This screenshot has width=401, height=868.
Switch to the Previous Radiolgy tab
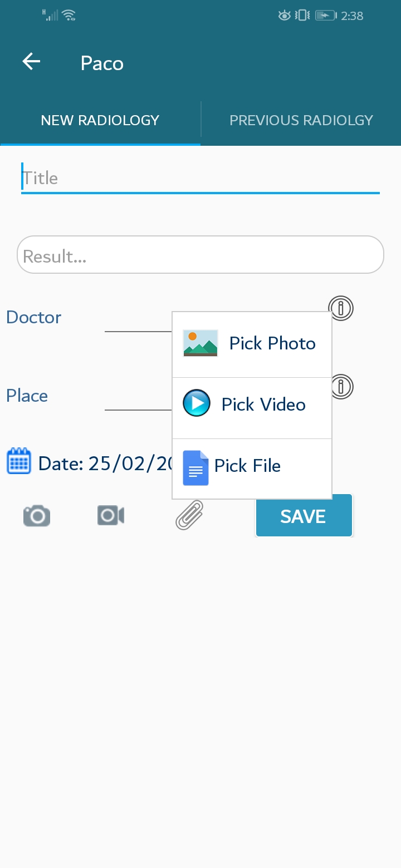tap(301, 120)
